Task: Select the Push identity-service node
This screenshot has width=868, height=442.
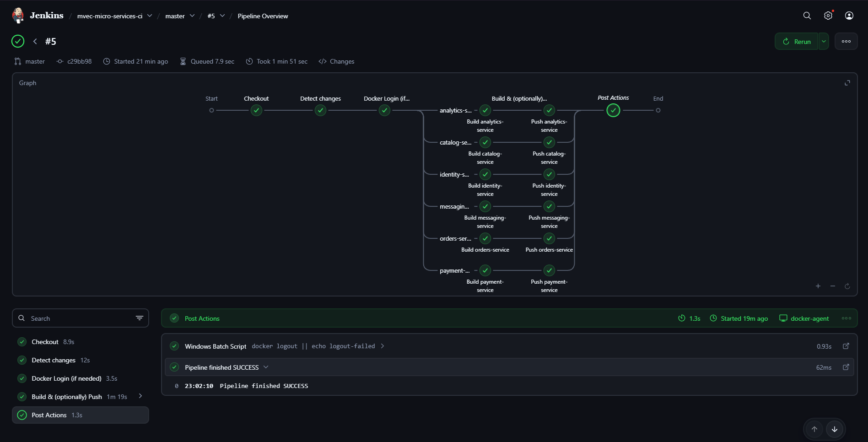Action: [x=549, y=174]
